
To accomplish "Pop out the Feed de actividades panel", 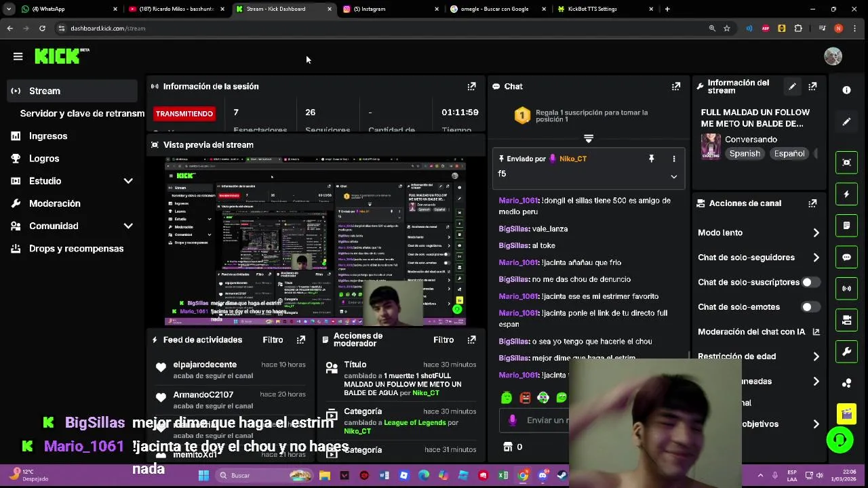I will pos(300,340).
